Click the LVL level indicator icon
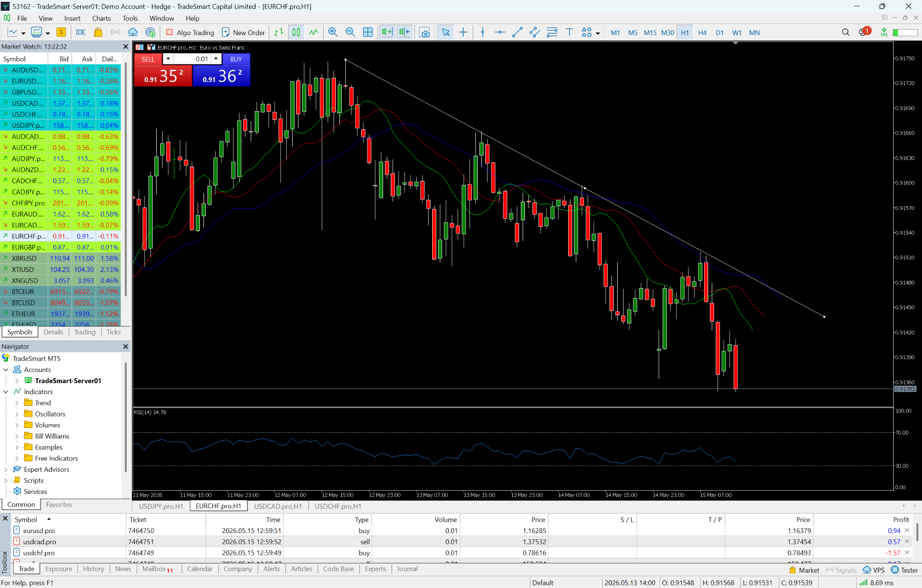 [884, 32]
